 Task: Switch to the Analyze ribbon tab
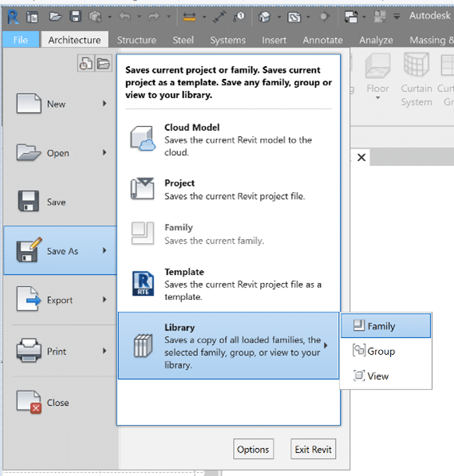[x=377, y=40]
